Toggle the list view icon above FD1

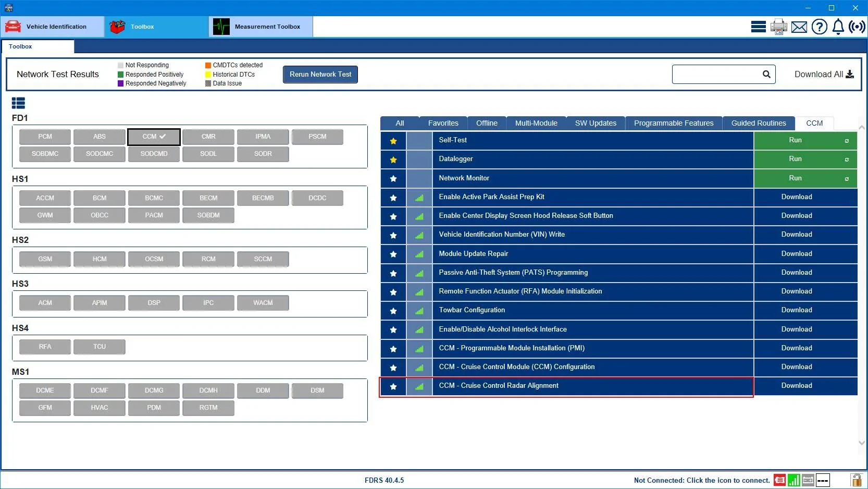[18, 103]
